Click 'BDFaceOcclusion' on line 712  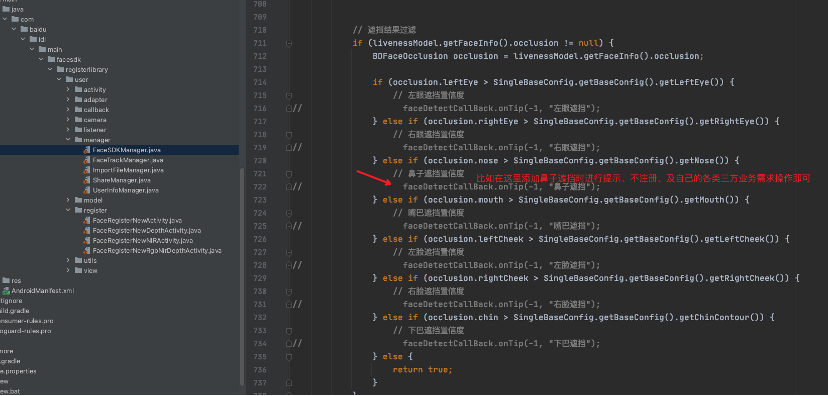[x=410, y=56]
